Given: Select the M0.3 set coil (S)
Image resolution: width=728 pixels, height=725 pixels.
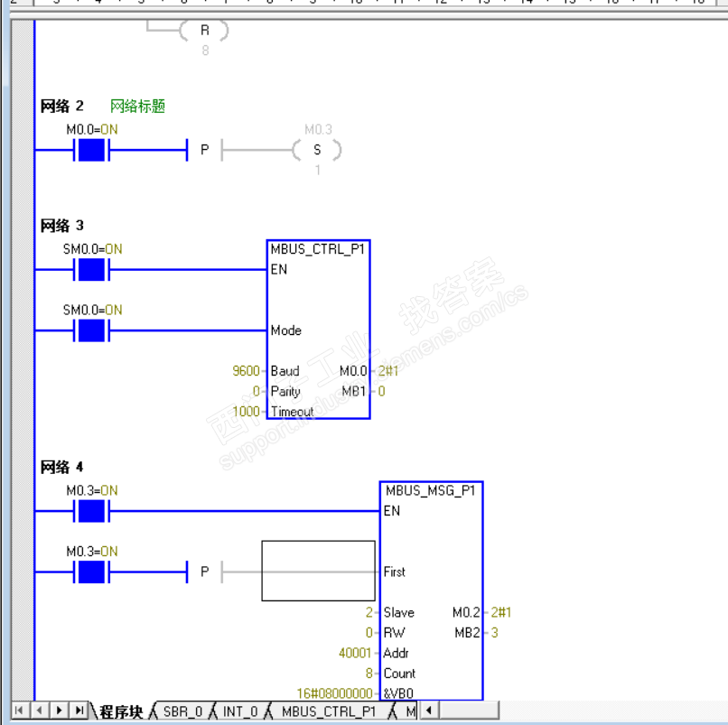Looking at the screenshot, I should point(317,150).
